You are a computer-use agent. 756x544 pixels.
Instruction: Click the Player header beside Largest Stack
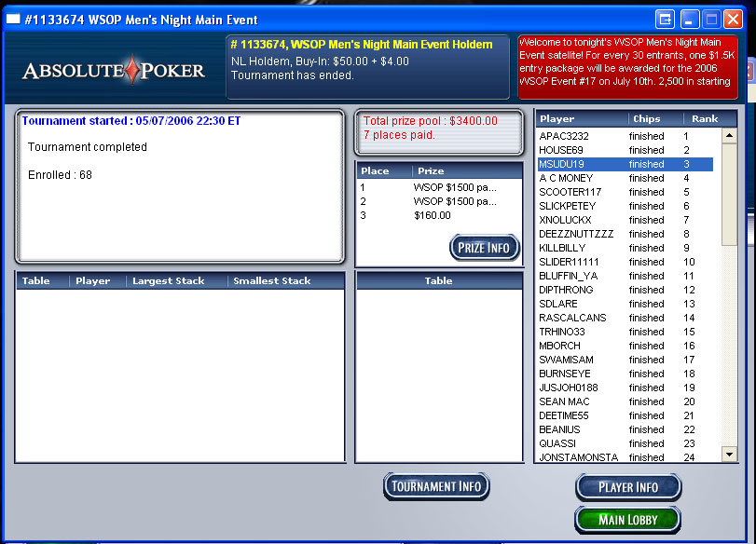[98, 281]
